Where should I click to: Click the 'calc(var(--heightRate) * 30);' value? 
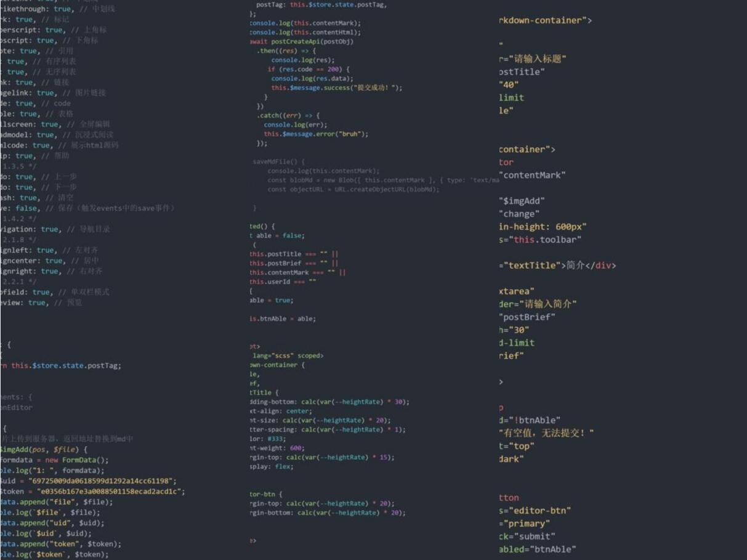(x=355, y=402)
